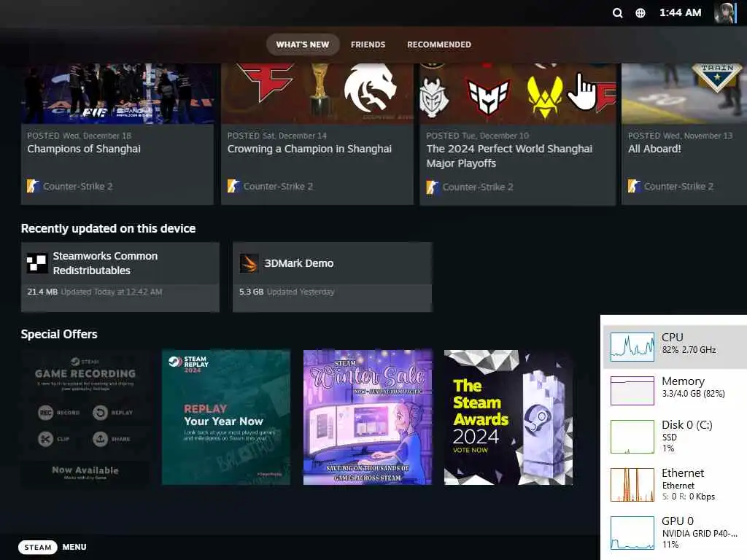Click the 1:44 AM clock
The width and height of the screenshot is (747, 560).
(x=680, y=13)
